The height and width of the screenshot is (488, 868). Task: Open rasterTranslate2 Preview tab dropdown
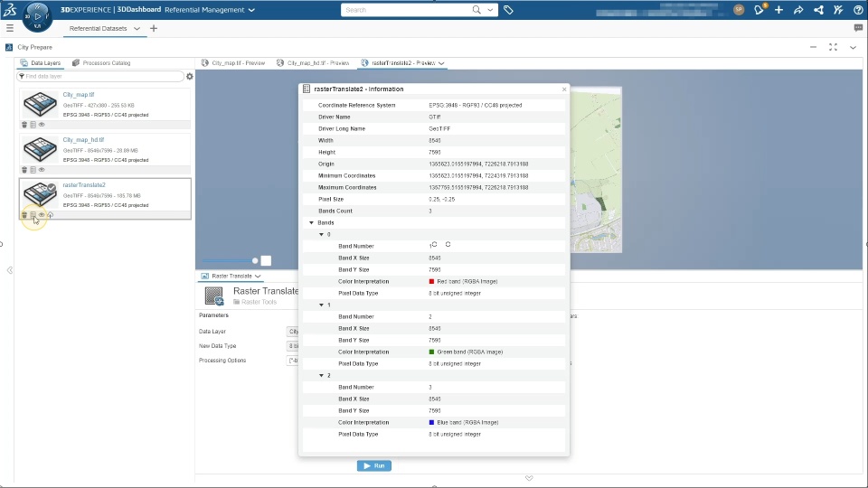pos(441,63)
